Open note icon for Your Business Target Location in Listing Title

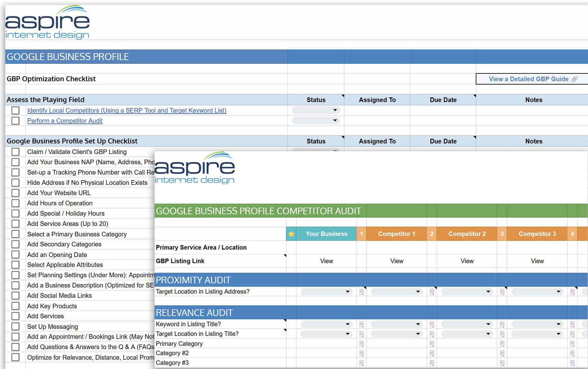[x=361, y=334]
